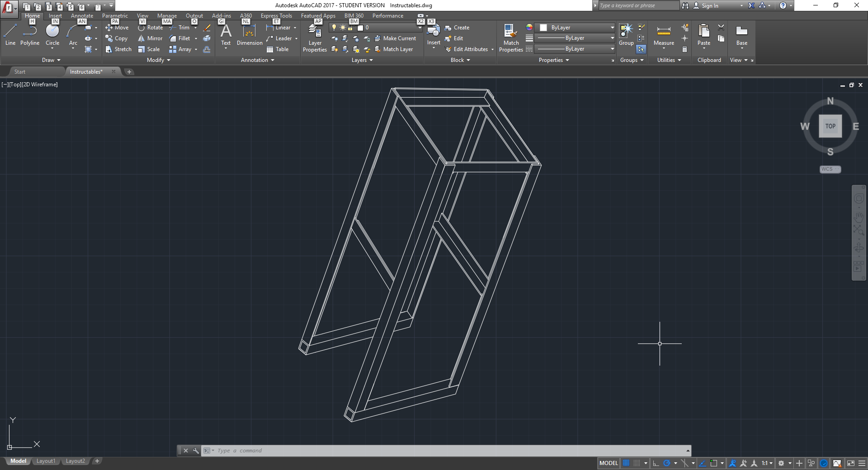Screen dimensions: 868x470
Task: Click the object color wheel icon
Action: 529,28
